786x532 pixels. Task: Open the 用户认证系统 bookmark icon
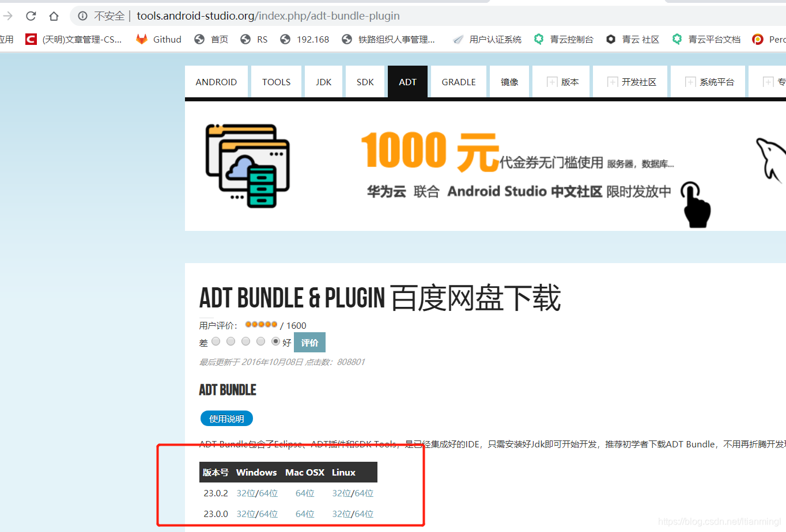pyautogui.click(x=458, y=39)
